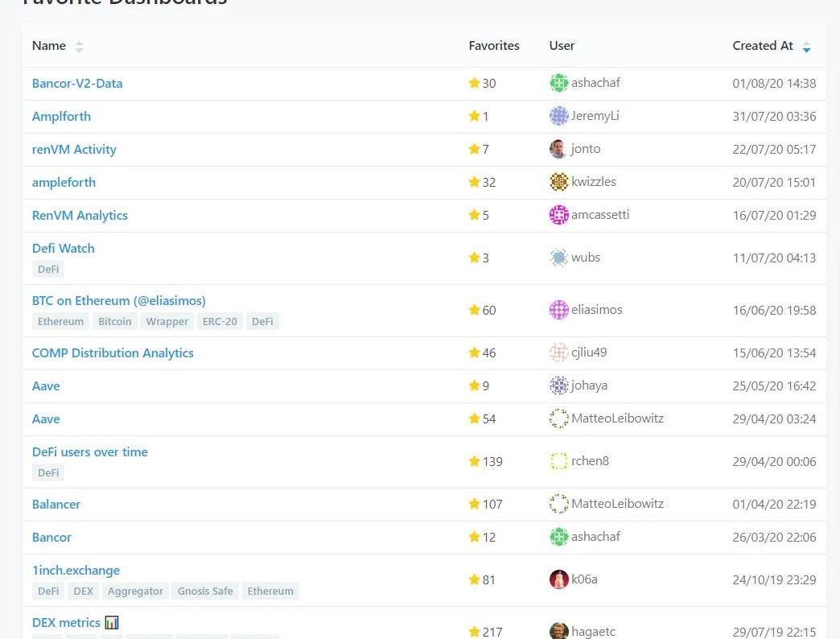Click the DeFi tag under Defi Watch

(x=48, y=269)
